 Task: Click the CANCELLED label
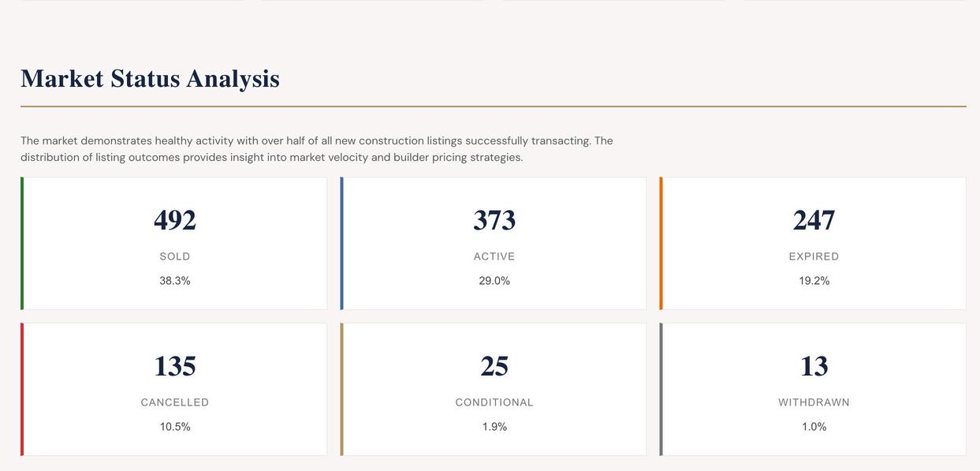click(x=175, y=402)
